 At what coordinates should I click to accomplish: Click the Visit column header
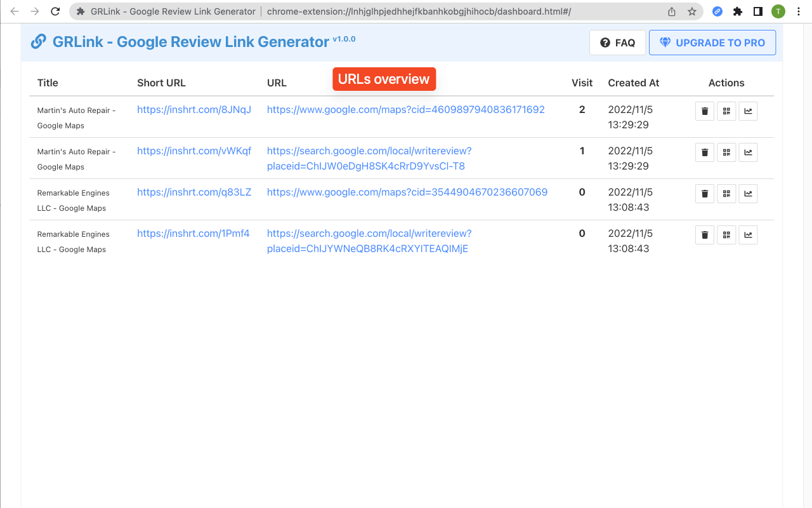pos(582,83)
